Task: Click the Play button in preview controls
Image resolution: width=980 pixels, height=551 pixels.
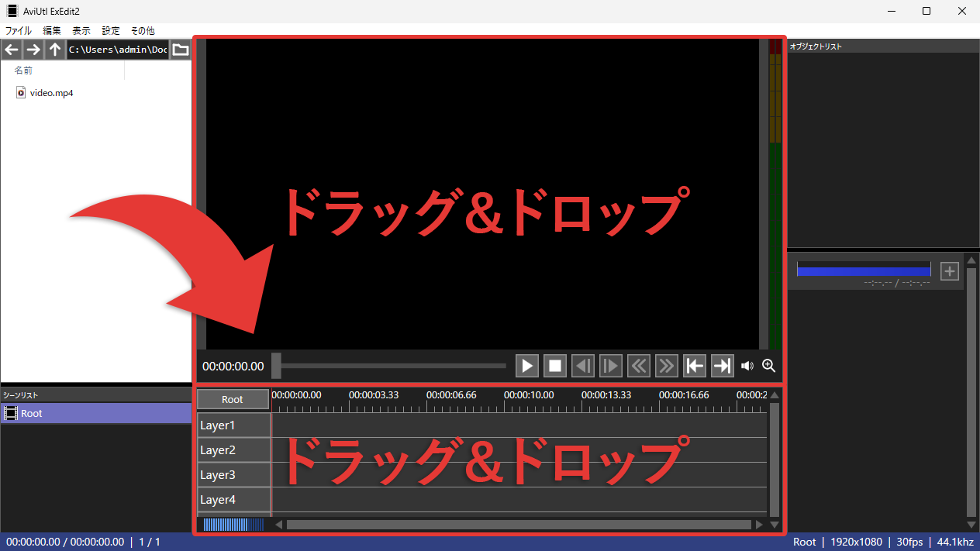Action: [526, 366]
